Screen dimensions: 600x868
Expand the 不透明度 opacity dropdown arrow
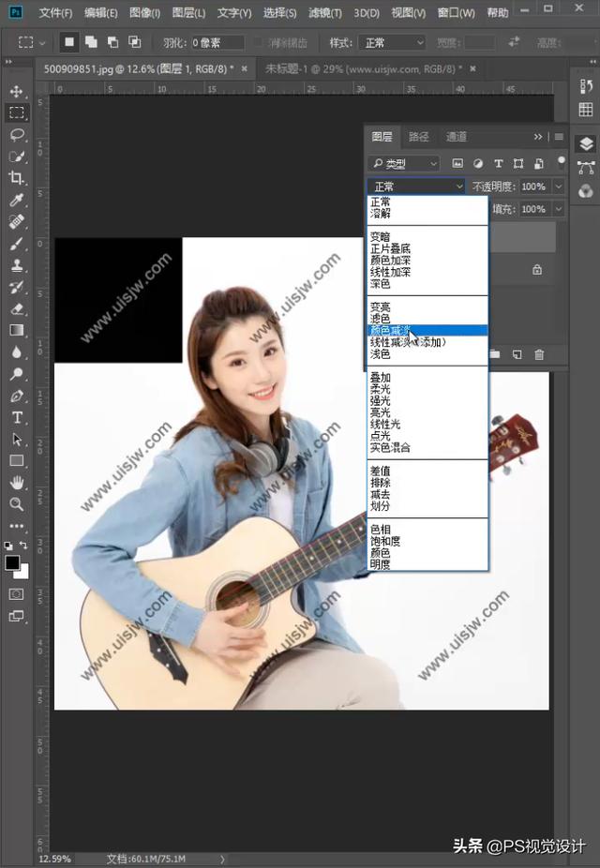[x=559, y=187]
